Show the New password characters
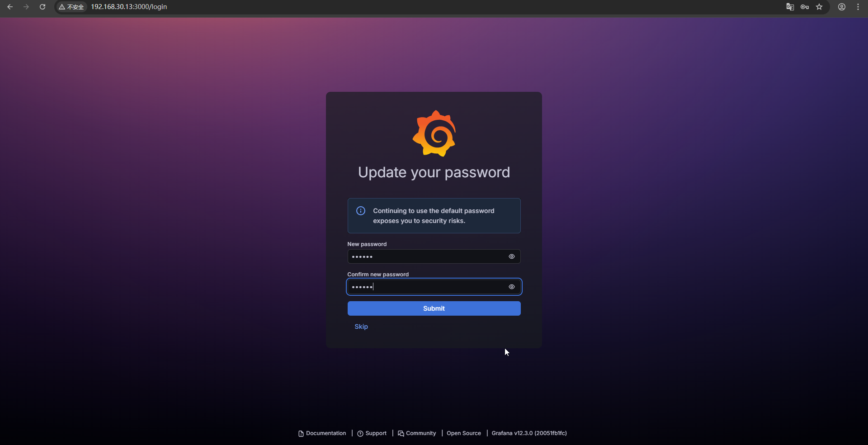 click(x=512, y=256)
